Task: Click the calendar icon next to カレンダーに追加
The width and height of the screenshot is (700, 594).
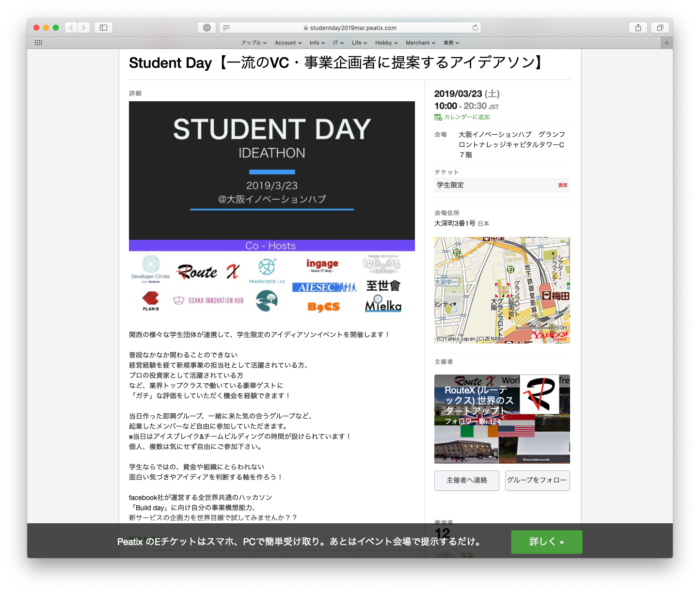Action: [x=438, y=117]
